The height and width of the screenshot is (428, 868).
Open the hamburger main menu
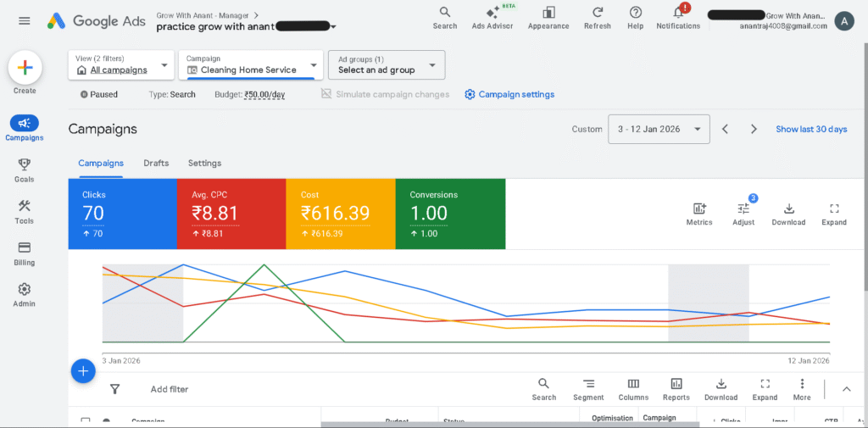click(x=25, y=21)
